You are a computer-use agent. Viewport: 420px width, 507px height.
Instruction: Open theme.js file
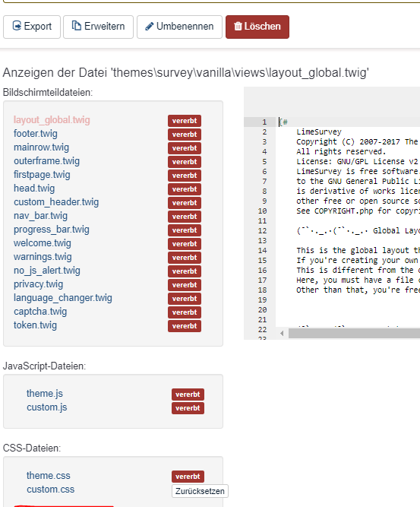pyautogui.click(x=45, y=394)
